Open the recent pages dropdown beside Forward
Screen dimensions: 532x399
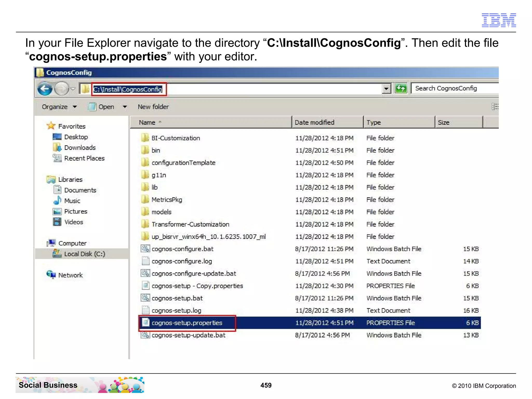73,89
